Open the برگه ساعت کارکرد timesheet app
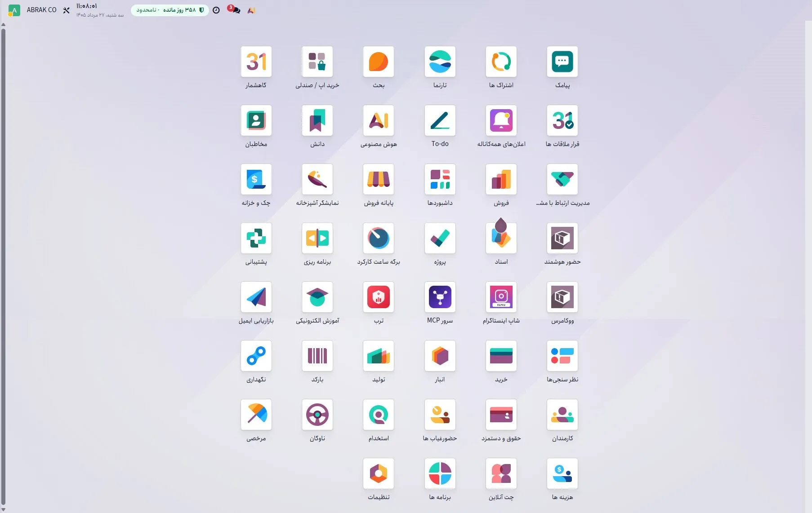This screenshot has width=812, height=513. [x=379, y=238]
